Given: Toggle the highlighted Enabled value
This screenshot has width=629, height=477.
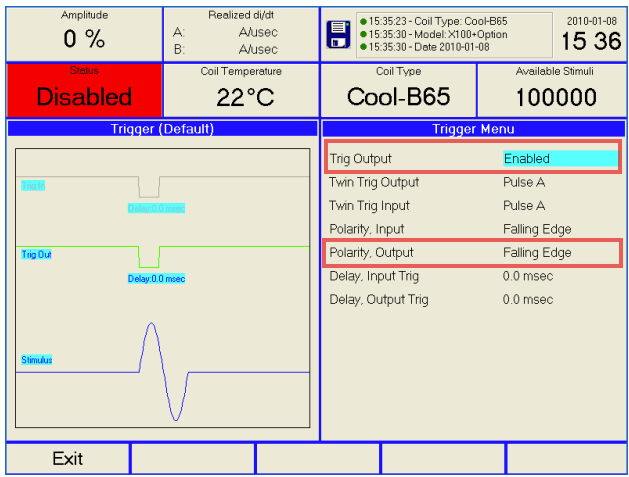Looking at the screenshot, I should click(560, 158).
